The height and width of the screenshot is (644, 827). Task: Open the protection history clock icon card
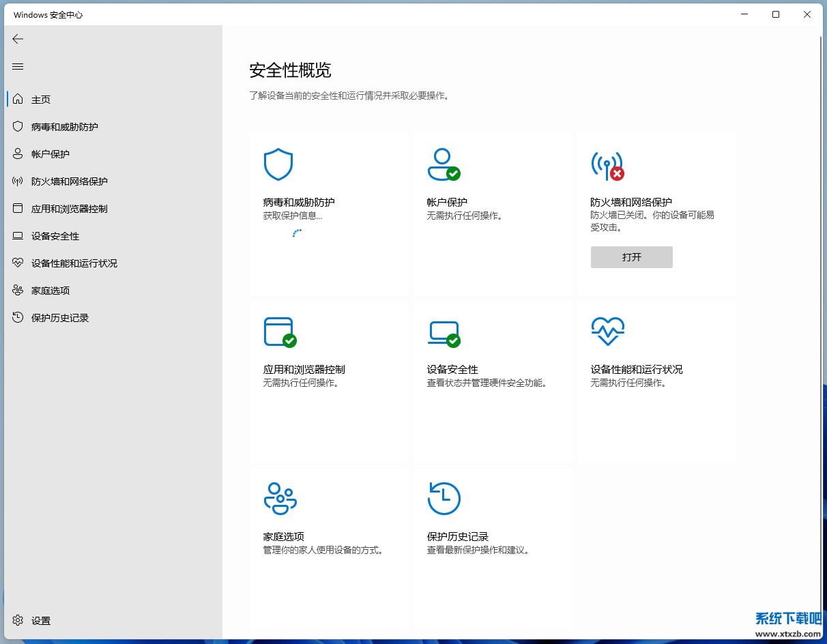(x=444, y=498)
